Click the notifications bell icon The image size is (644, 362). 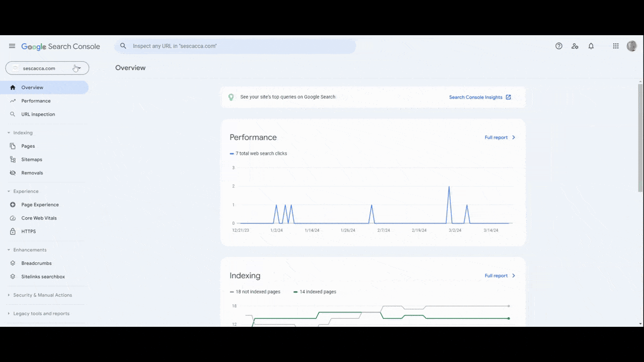coord(591,46)
